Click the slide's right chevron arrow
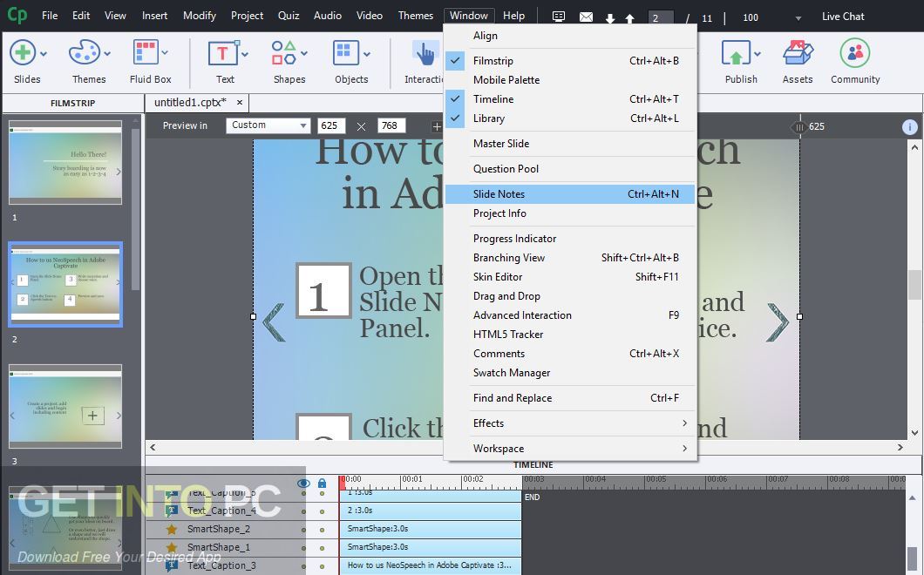The image size is (924, 575). pyautogui.click(x=778, y=321)
